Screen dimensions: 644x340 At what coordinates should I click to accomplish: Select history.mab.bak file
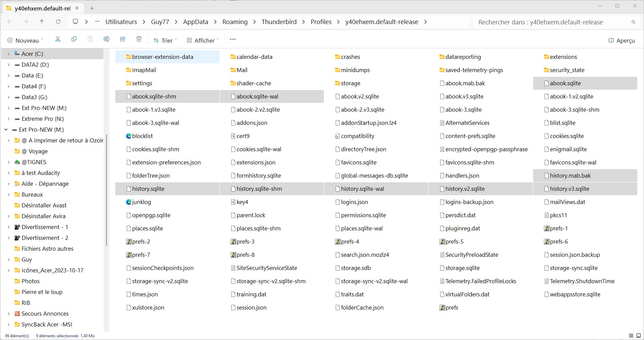585,176
